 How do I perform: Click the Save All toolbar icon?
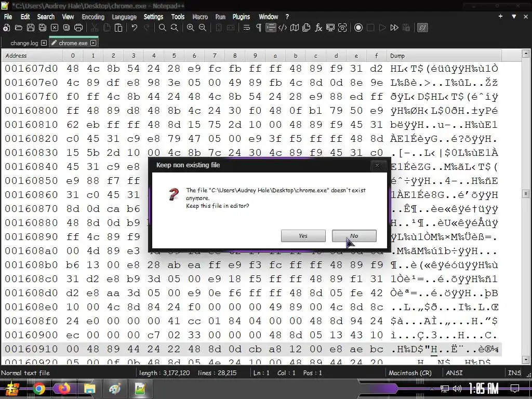point(43,28)
